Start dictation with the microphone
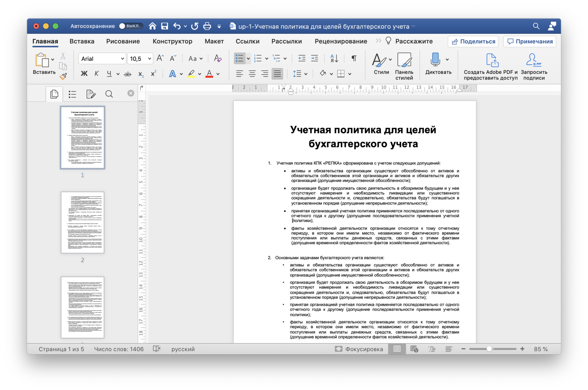Viewport: 588px width, 390px height. [435, 60]
